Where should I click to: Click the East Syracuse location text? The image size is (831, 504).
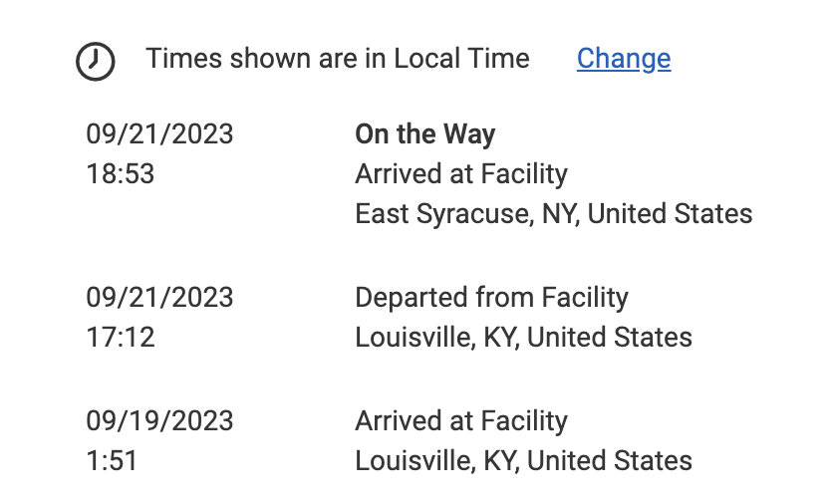[553, 213]
